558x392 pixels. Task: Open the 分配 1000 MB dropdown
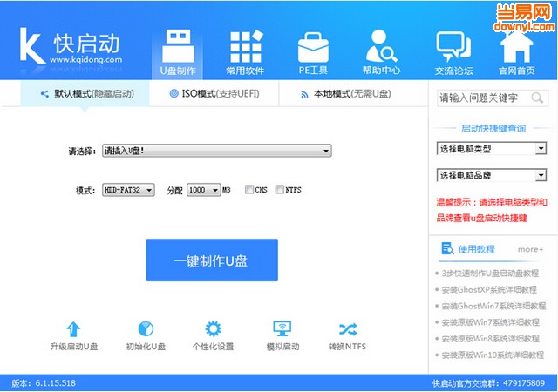(x=203, y=190)
